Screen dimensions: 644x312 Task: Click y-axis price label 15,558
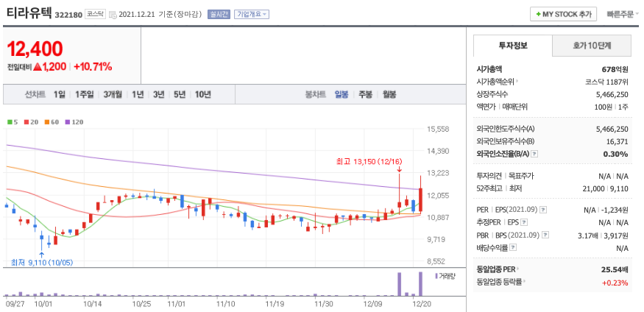pyautogui.click(x=438, y=129)
